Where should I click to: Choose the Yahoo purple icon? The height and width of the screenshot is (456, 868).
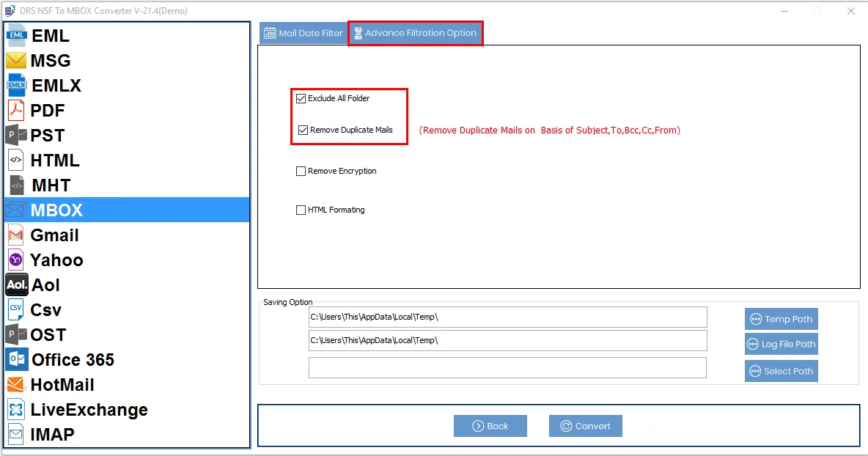16,260
